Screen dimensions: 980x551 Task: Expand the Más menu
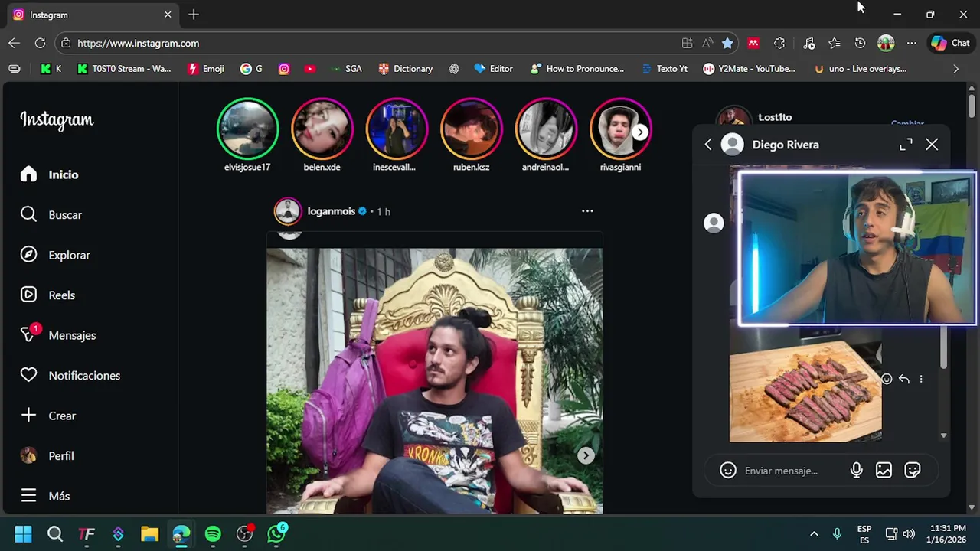point(46,496)
